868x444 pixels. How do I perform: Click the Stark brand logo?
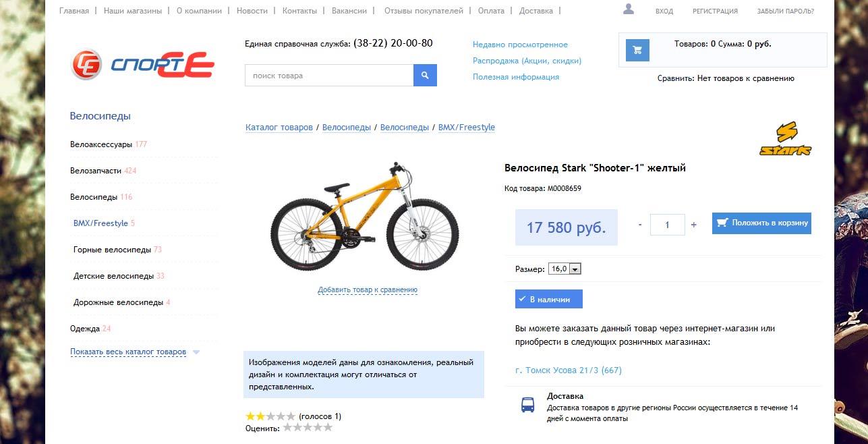click(785, 139)
